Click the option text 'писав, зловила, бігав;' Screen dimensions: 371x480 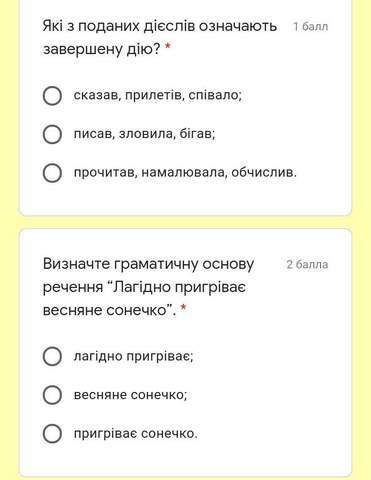tap(144, 134)
